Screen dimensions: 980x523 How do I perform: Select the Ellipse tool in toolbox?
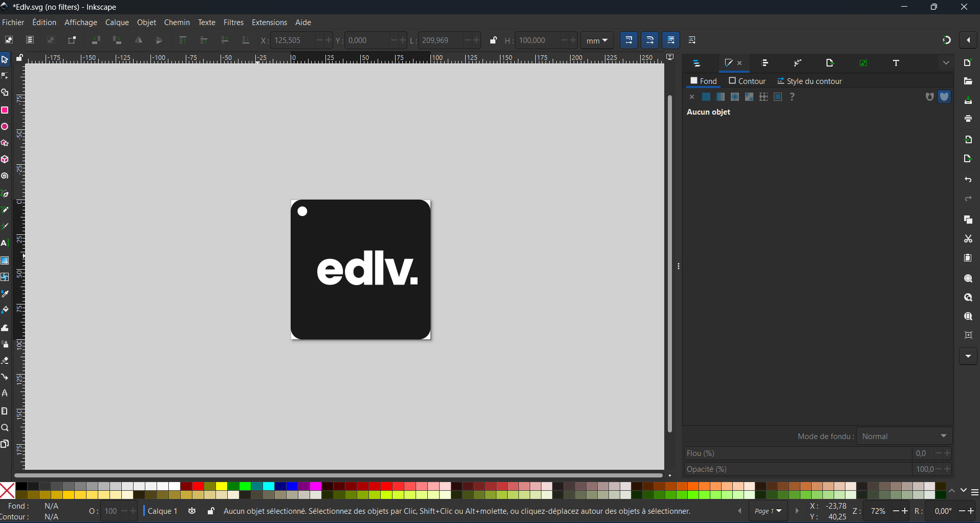[x=5, y=127]
